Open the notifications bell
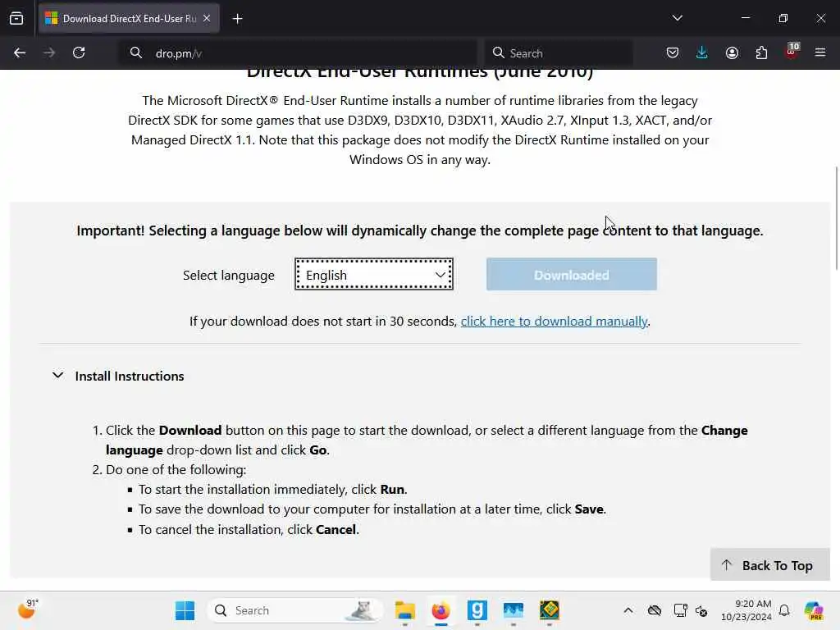Image resolution: width=840 pixels, height=630 pixels. click(784, 610)
